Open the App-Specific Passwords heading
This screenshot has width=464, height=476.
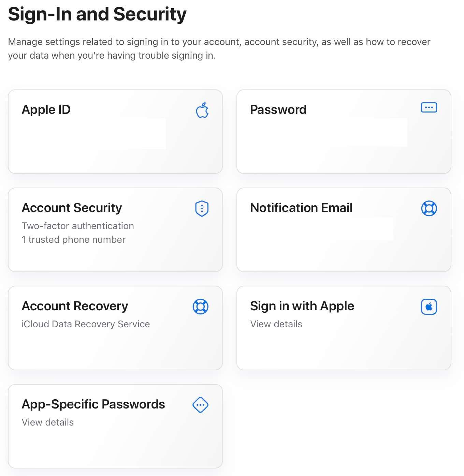(93, 404)
